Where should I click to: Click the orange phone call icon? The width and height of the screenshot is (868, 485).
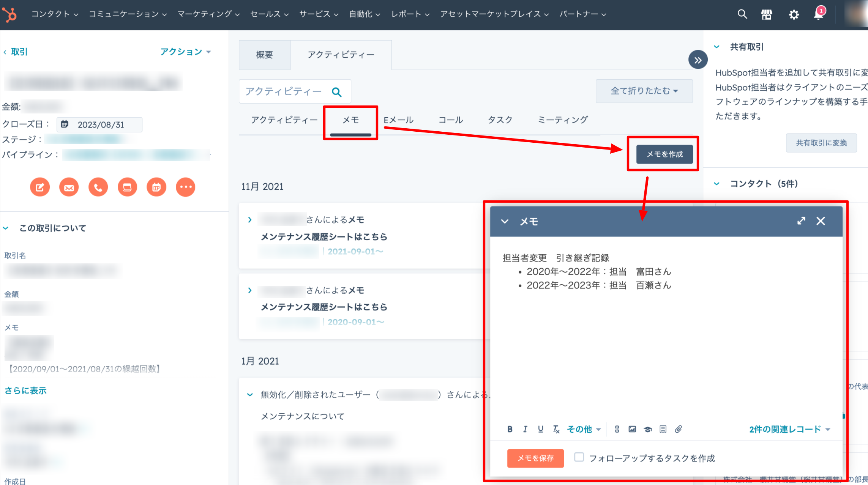pos(98,187)
